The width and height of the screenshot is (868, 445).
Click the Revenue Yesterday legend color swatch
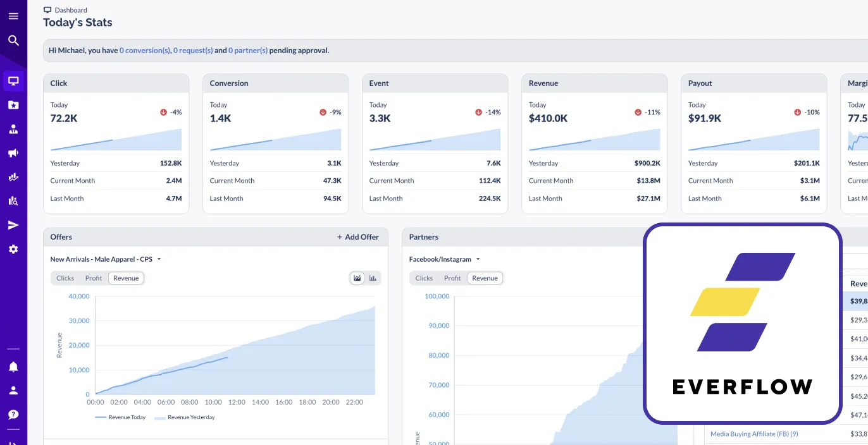159,418
